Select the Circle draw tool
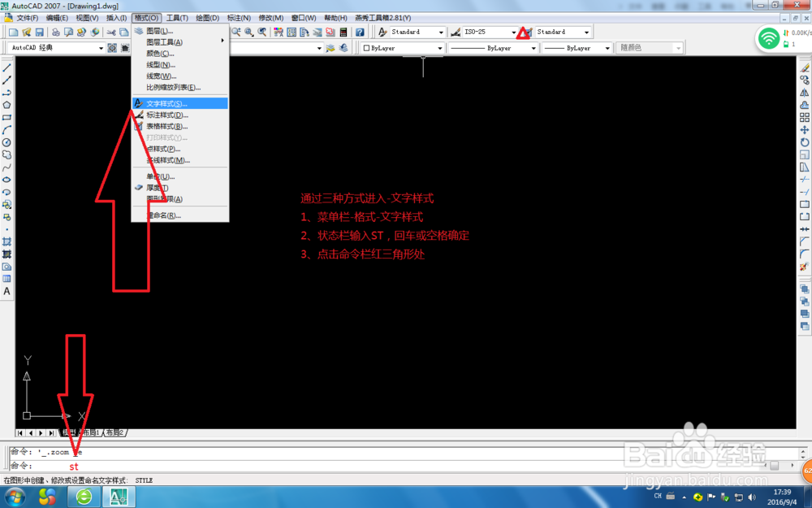The height and width of the screenshot is (508, 812). pyautogui.click(x=6, y=142)
